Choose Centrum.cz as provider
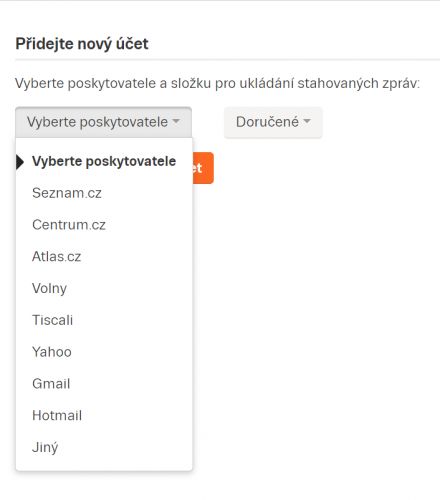 click(x=104, y=225)
